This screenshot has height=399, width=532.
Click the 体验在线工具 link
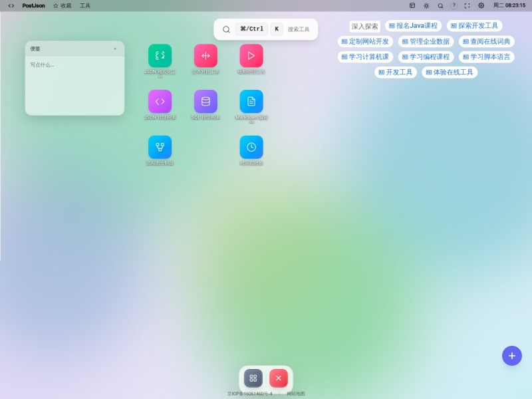pyautogui.click(x=450, y=72)
